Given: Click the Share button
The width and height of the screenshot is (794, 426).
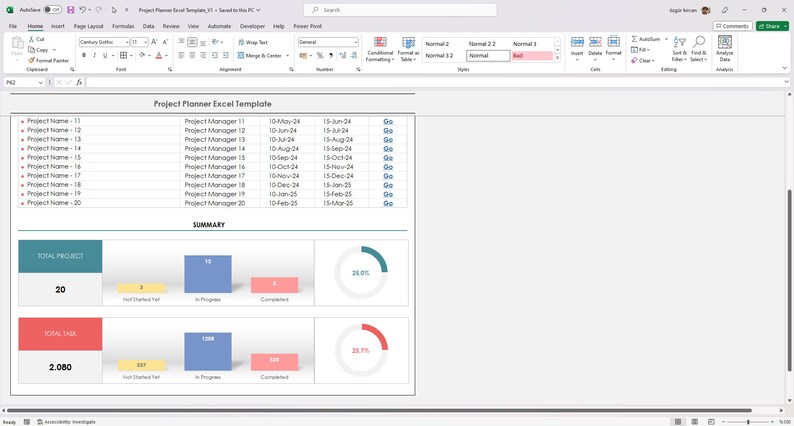Looking at the screenshot, I should point(772,26).
